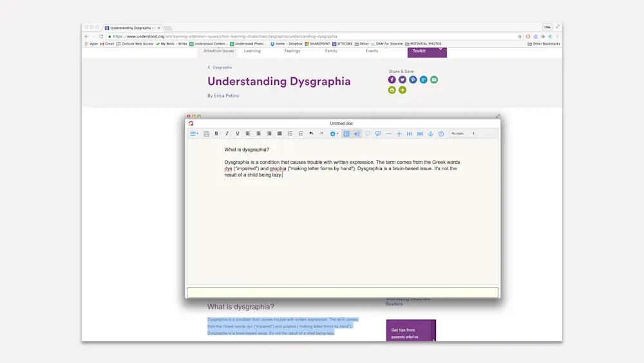This screenshot has width=644, height=363.
Task: Share article via email icon
Action: pos(434,80)
